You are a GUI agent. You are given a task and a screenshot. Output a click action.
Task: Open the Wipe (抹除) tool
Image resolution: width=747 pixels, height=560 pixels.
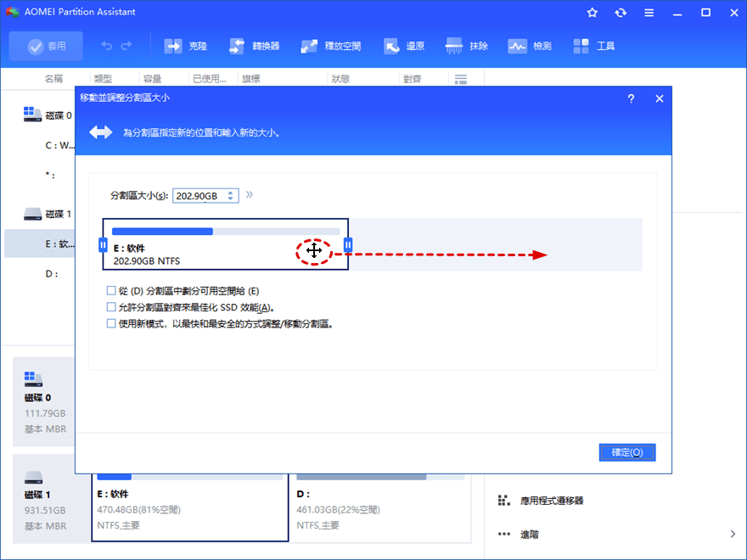click(x=466, y=46)
